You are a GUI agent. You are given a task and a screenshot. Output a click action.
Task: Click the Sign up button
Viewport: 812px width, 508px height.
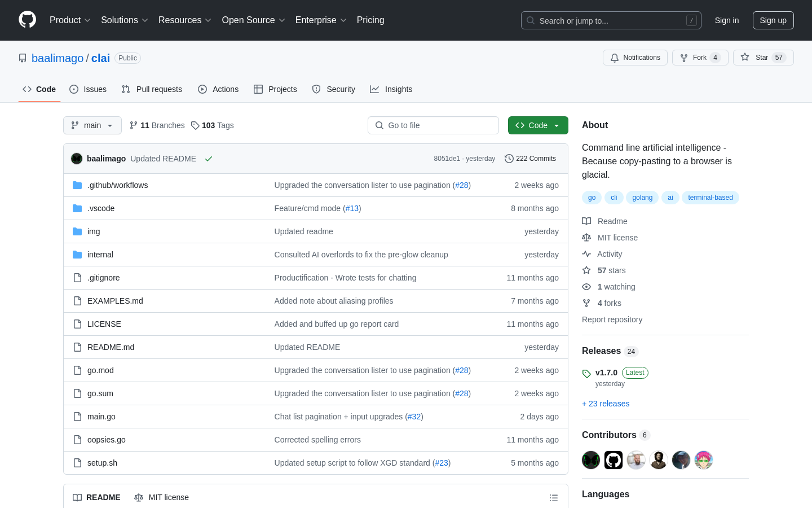pyautogui.click(x=773, y=20)
